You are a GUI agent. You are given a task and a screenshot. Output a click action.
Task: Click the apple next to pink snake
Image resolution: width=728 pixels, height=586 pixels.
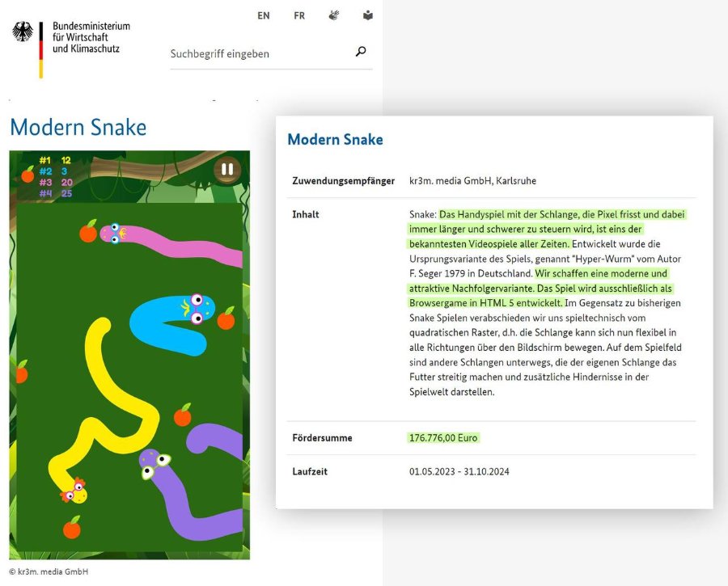pos(88,231)
